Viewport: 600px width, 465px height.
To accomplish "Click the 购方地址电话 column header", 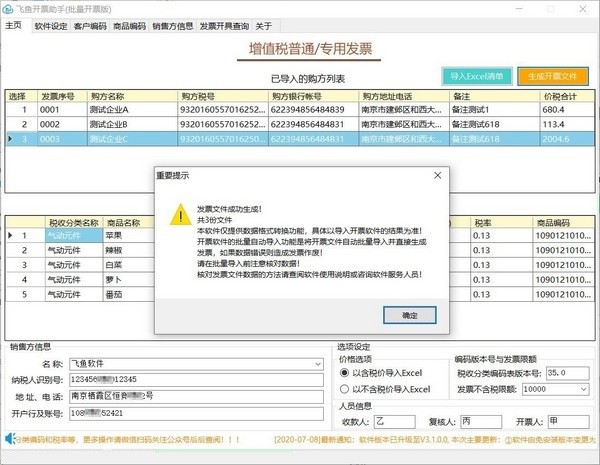I will tap(404, 96).
